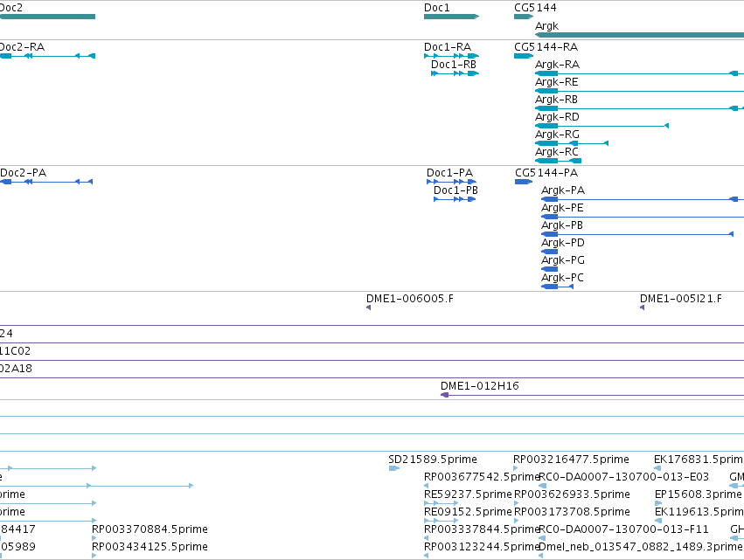Select protein Argk-PC
Screen dimensions: 744x560
[557, 287]
